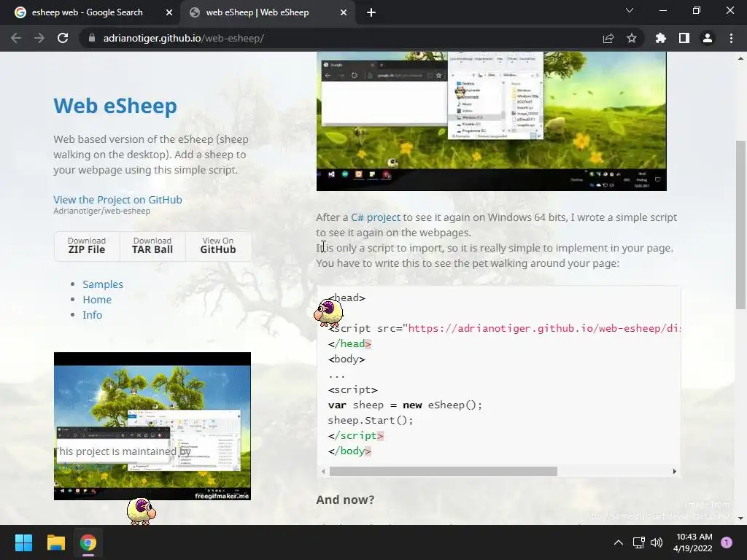Click the code block scroll-left arrow
Screen dimensions: 747x560
point(323,472)
